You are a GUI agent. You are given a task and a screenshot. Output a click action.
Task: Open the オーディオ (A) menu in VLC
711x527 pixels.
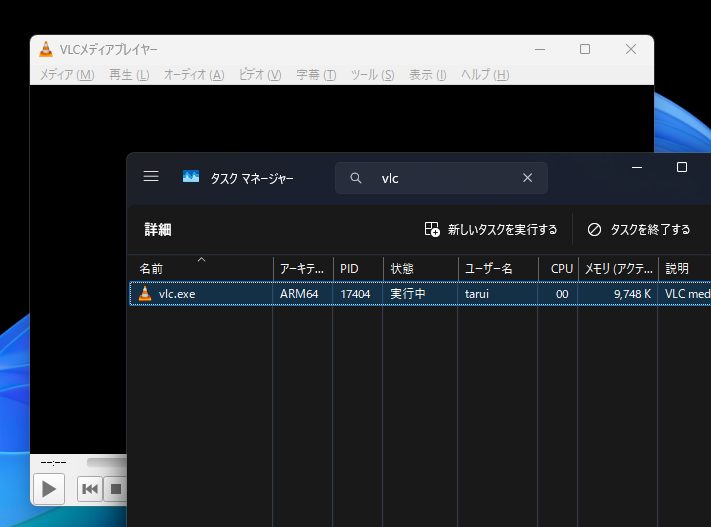[x=194, y=74]
